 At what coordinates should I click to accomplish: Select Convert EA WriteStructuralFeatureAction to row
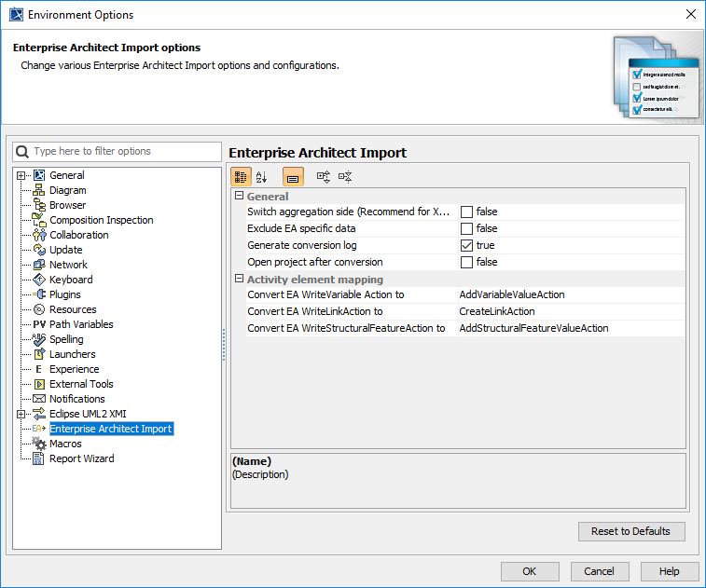(x=465, y=328)
